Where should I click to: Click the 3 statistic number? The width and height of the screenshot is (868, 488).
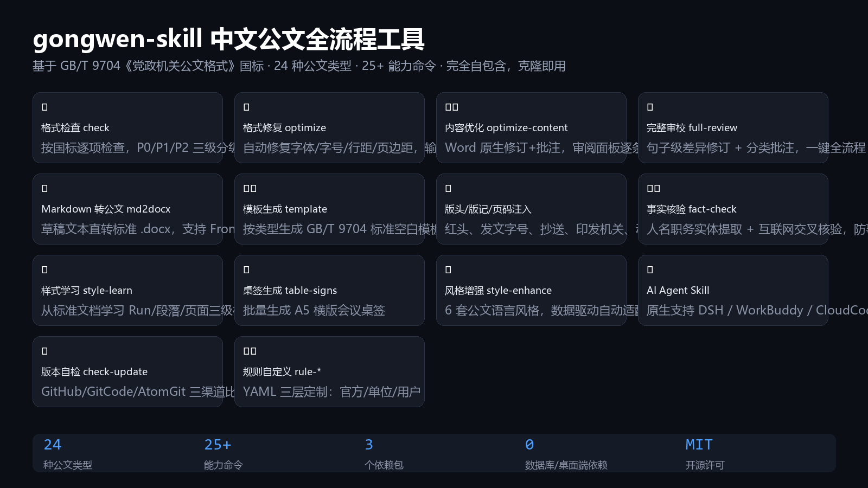click(369, 445)
